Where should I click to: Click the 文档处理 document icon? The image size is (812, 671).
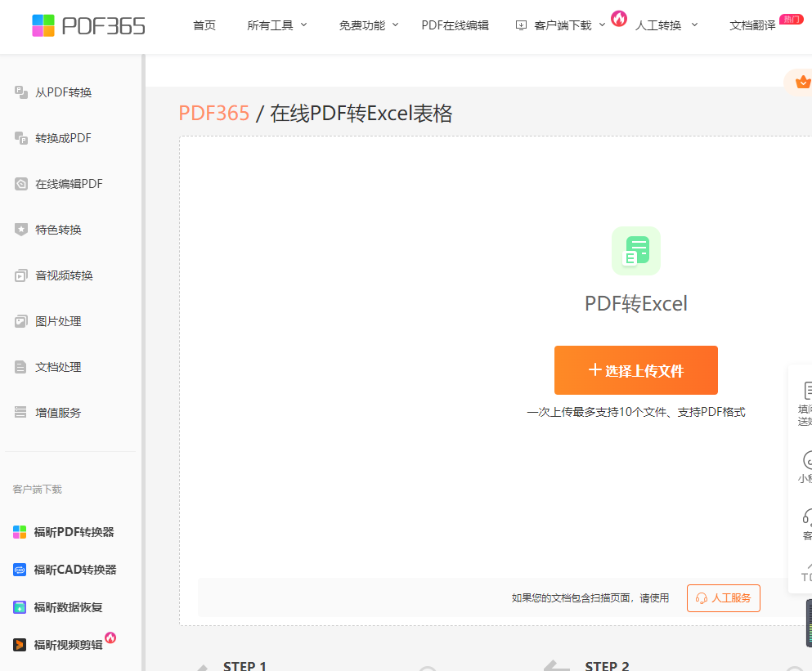20,367
